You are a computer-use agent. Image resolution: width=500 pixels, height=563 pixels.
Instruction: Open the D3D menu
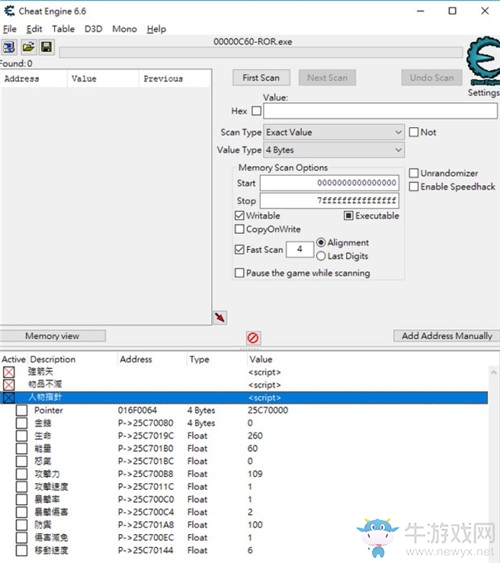93,29
